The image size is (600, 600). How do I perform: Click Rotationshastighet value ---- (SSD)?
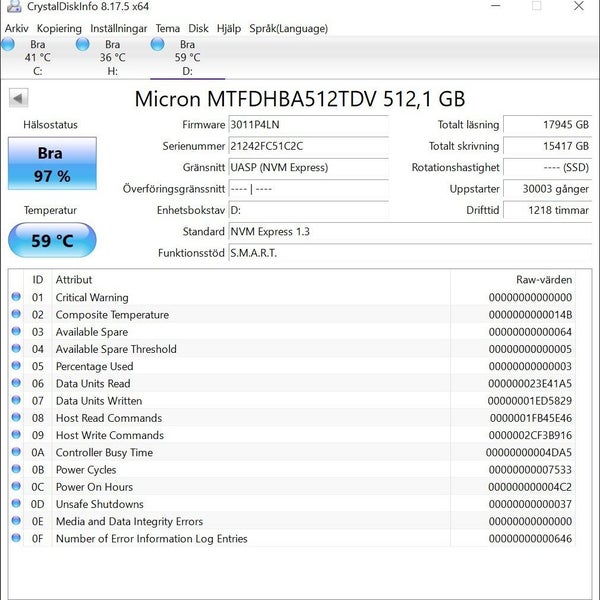pyautogui.click(x=548, y=168)
